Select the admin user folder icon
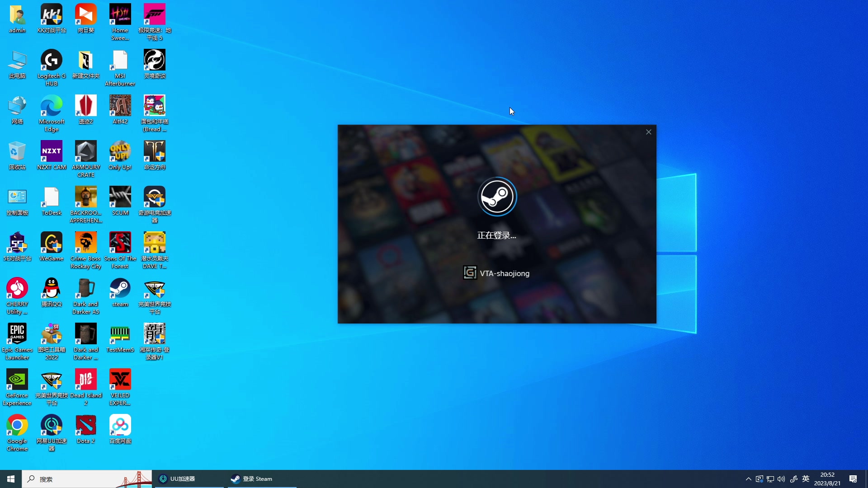The image size is (868, 488). pos(17,19)
